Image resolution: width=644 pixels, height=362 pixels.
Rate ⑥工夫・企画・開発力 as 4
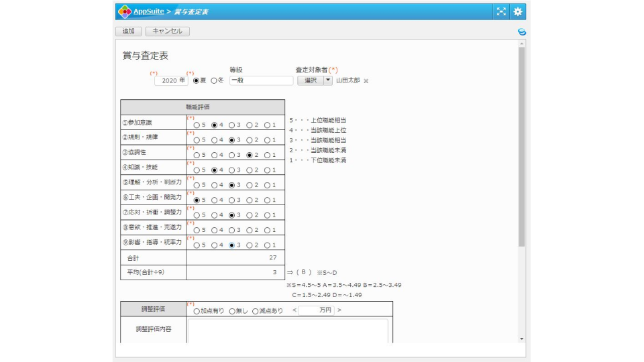pyautogui.click(x=215, y=200)
